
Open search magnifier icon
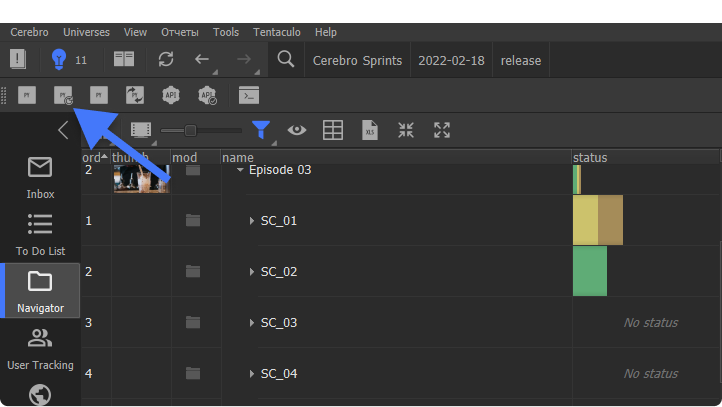pyautogui.click(x=285, y=59)
